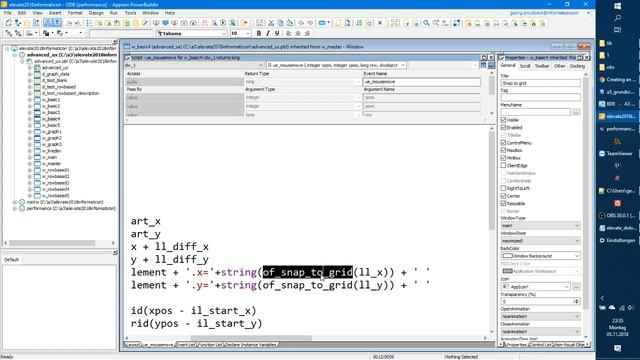Screen dimensions: 640x360
Task: Click the align left icon
Action: click(289, 33)
